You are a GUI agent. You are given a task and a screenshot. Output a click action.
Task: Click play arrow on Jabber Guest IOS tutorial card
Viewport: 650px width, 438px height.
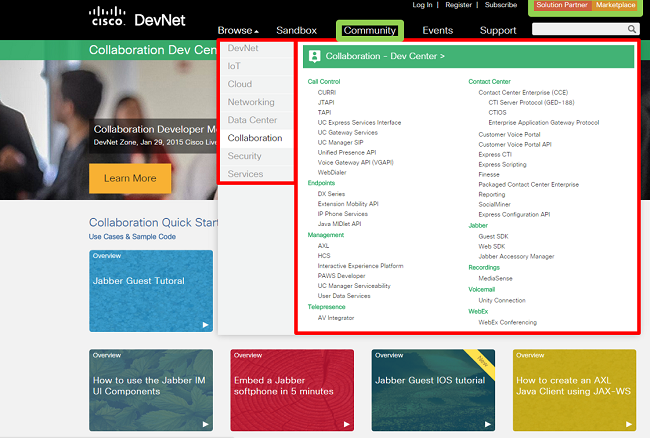(488, 424)
